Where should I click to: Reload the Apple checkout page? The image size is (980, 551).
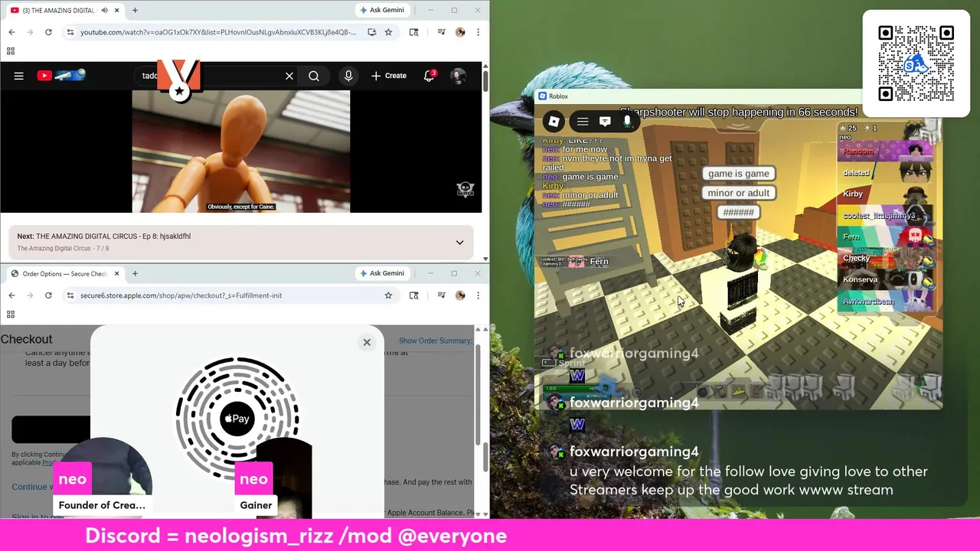tap(48, 295)
